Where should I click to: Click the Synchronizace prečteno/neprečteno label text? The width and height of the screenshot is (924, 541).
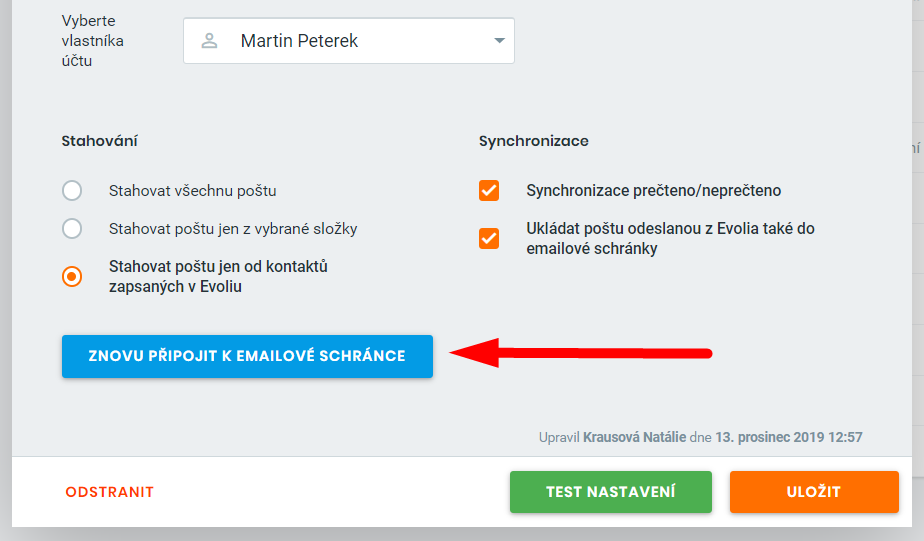coord(654,191)
